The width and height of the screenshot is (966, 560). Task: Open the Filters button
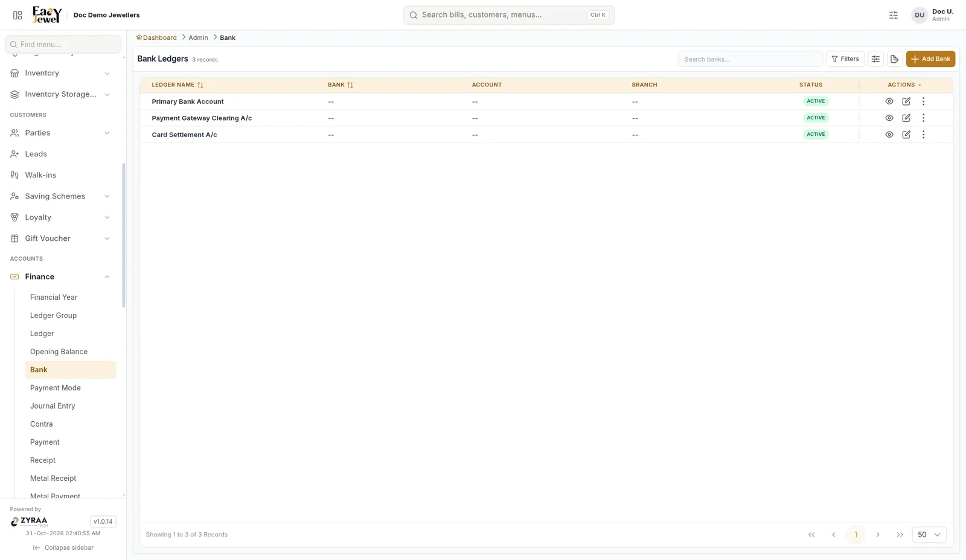point(845,59)
